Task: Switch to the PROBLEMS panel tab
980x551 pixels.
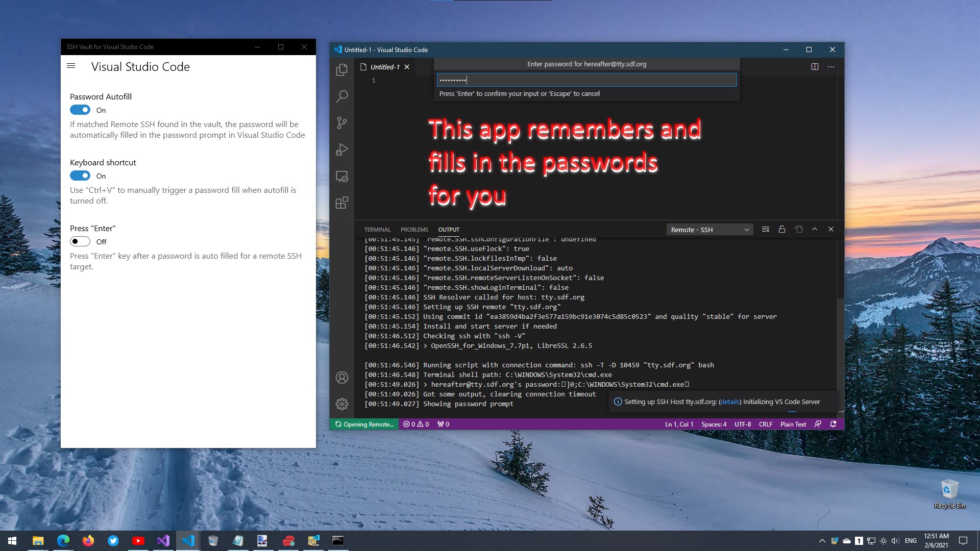Action: [x=414, y=230]
